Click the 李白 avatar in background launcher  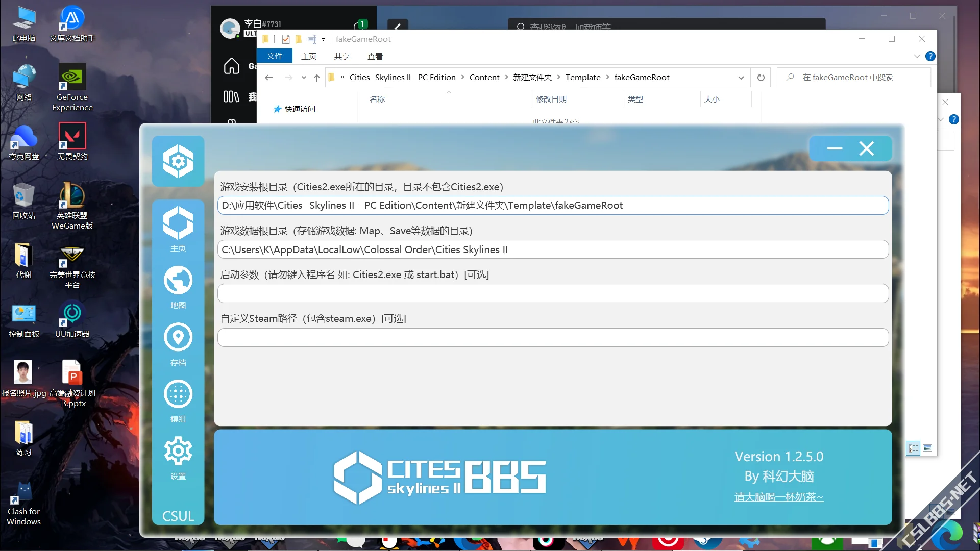pyautogui.click(x=230, y=29)
